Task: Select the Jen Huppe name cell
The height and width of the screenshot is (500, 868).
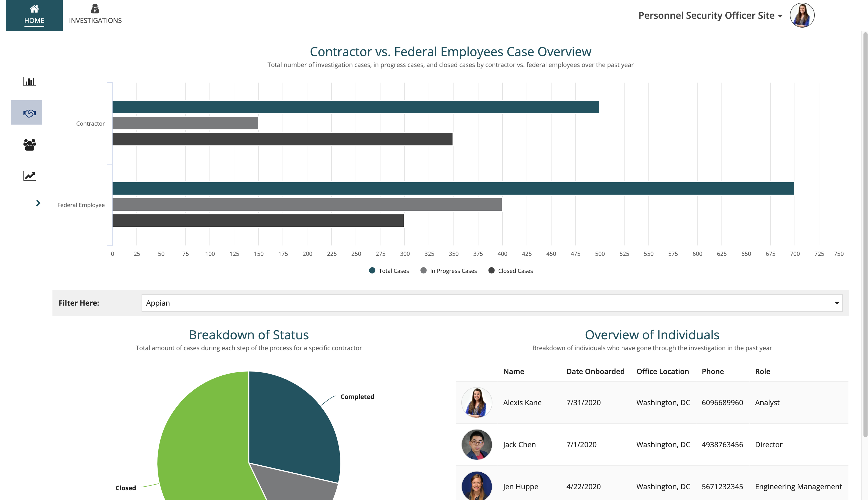Action: tap(520, 487)
